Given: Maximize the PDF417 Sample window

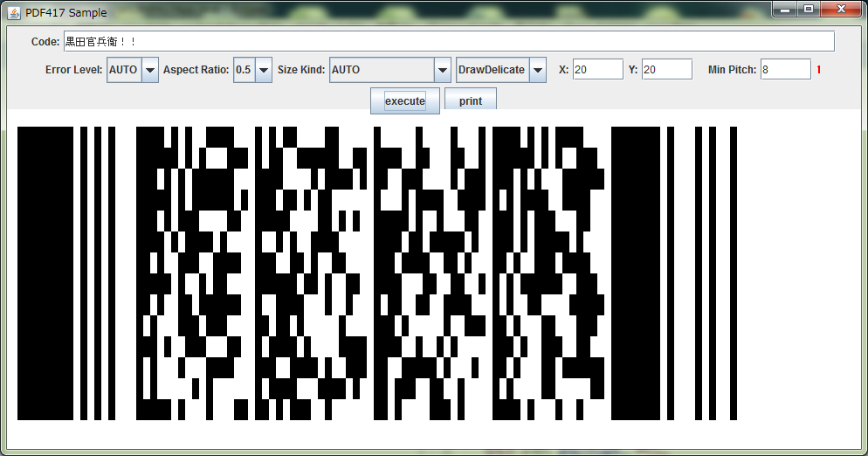Looking at the screenshot, I should [x=809, y=9].
